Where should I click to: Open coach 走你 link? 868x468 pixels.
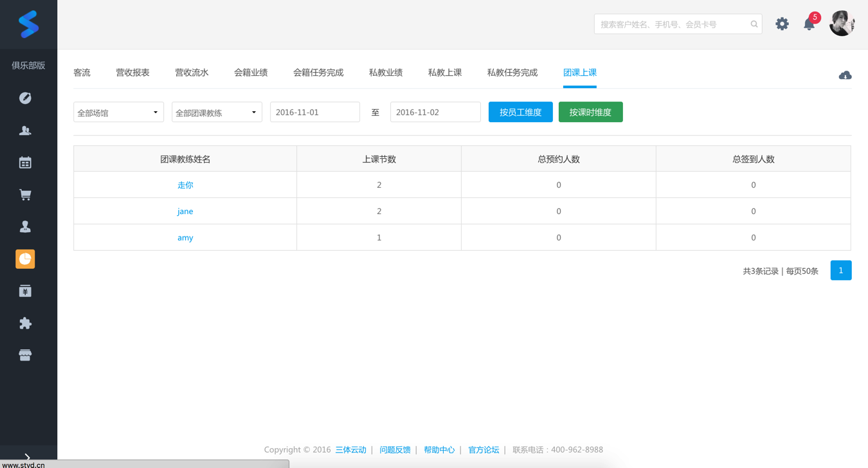[x=185, y=185]
